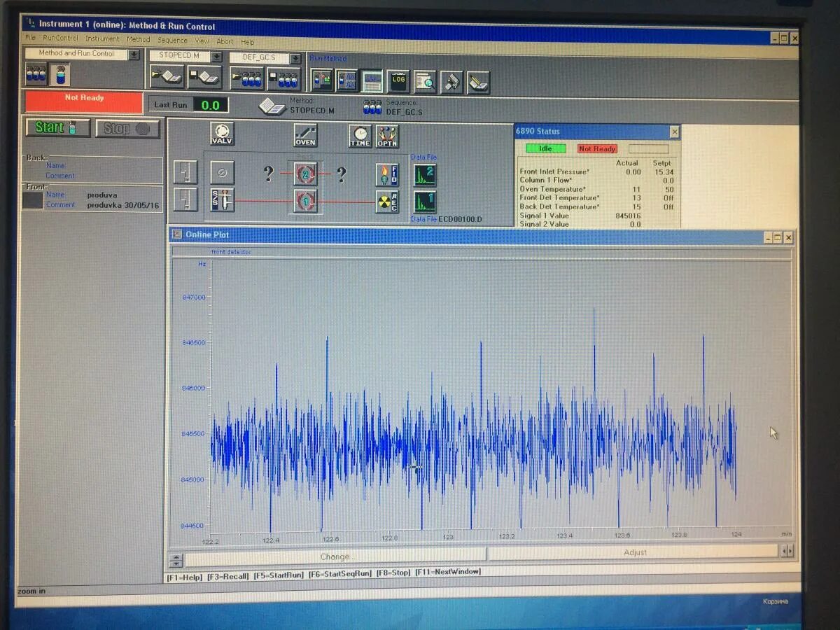
Task: Click the Save Sequence toolbar icon
Action: point(283,79)
